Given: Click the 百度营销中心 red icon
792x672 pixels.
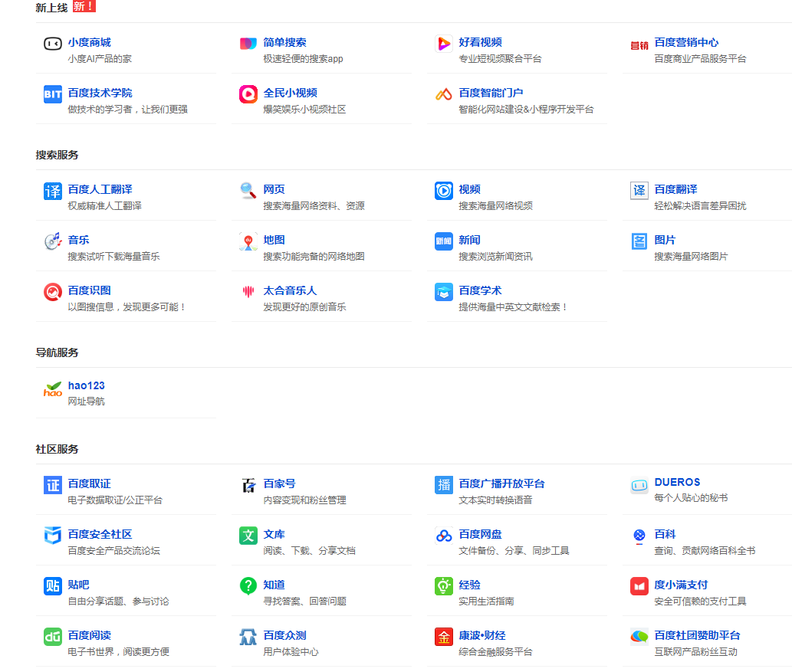Looking at the screenshot, I should pyautogui.click(x=639, y=45).
